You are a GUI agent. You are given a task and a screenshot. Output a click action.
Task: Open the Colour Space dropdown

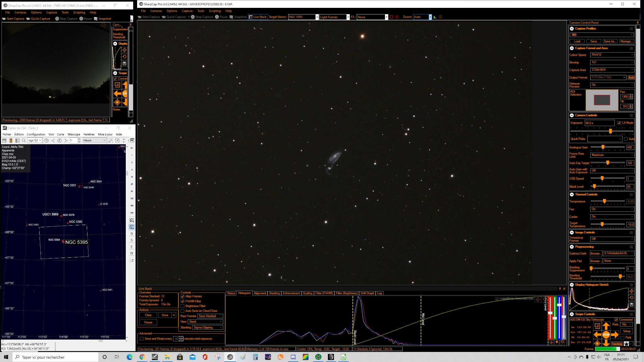pyautogui.click(x=612, y=55)
